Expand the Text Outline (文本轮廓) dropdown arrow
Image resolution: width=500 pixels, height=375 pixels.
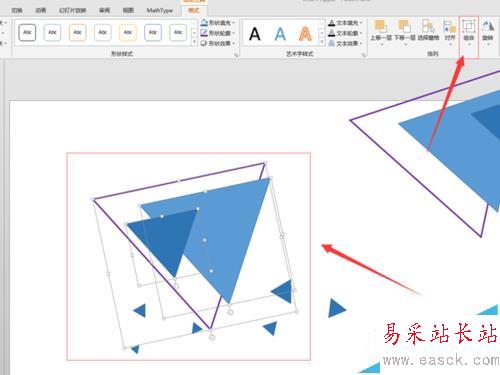click(361, 33)
